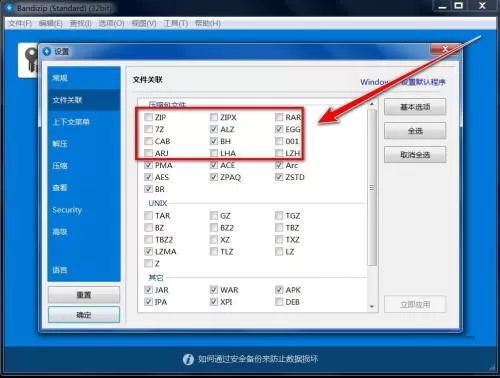The width and height of the screenshot is (500, 378).
Task: Open the Security settings page
Action: (84, 210)
